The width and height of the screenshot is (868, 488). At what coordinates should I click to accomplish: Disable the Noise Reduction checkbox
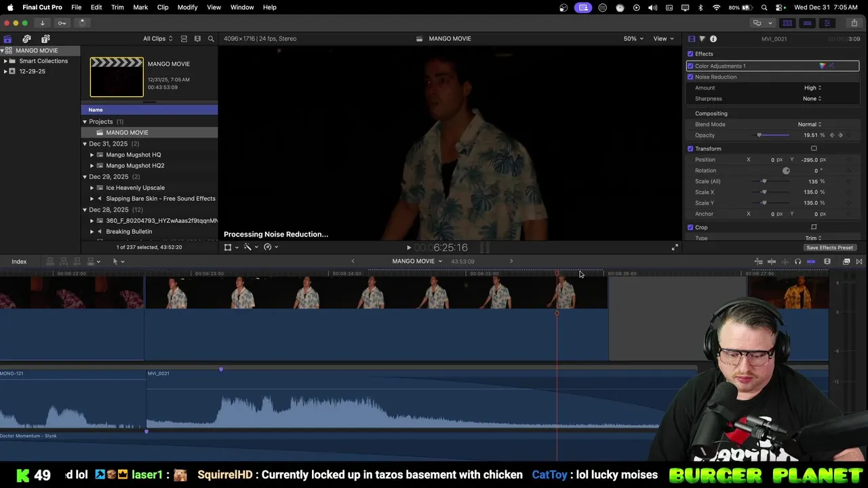pos(690,77)
